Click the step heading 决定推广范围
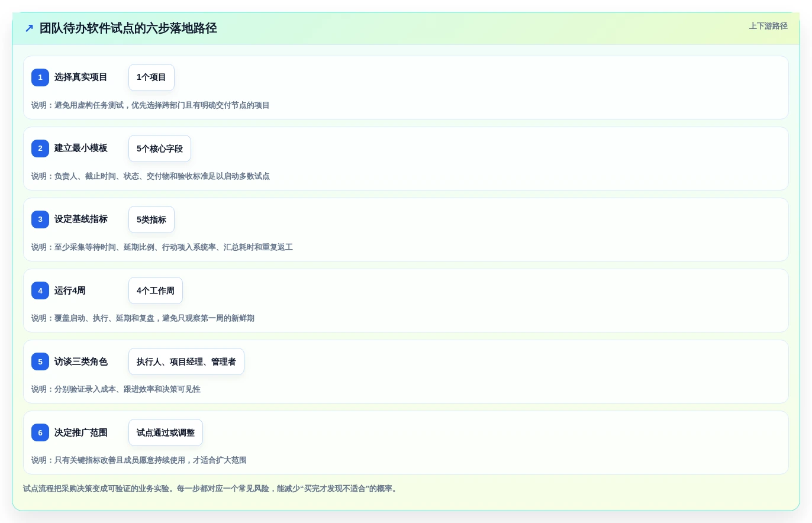The width and height of the screenshot is (812, 523). point(81,432)
